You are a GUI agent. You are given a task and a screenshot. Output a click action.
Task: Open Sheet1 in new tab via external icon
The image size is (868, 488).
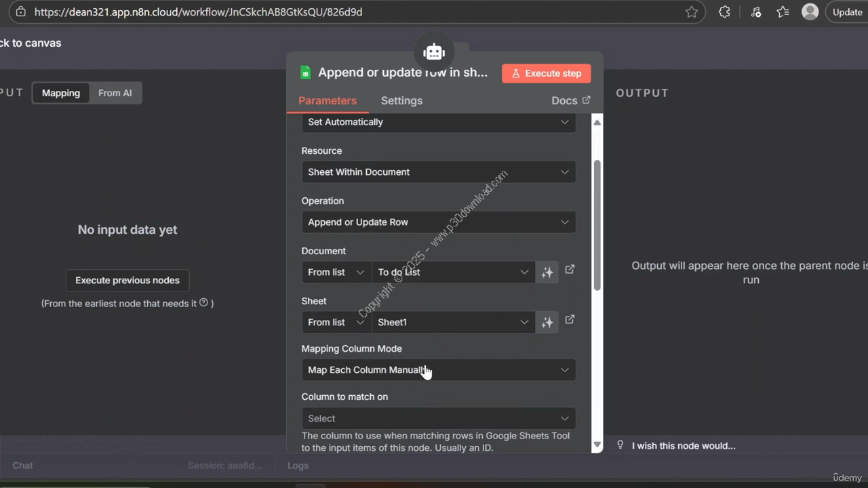(x=570, y=320)
